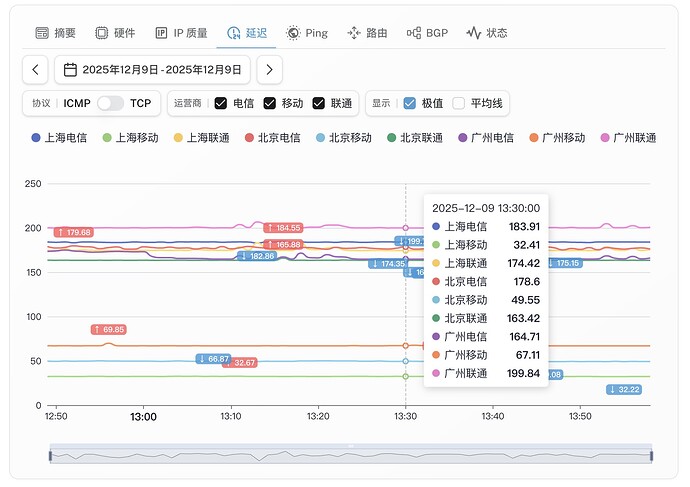Toggle 广州联通 legend series
The height and width of the screenshot is (487, 690).
(x=629, y=138)
